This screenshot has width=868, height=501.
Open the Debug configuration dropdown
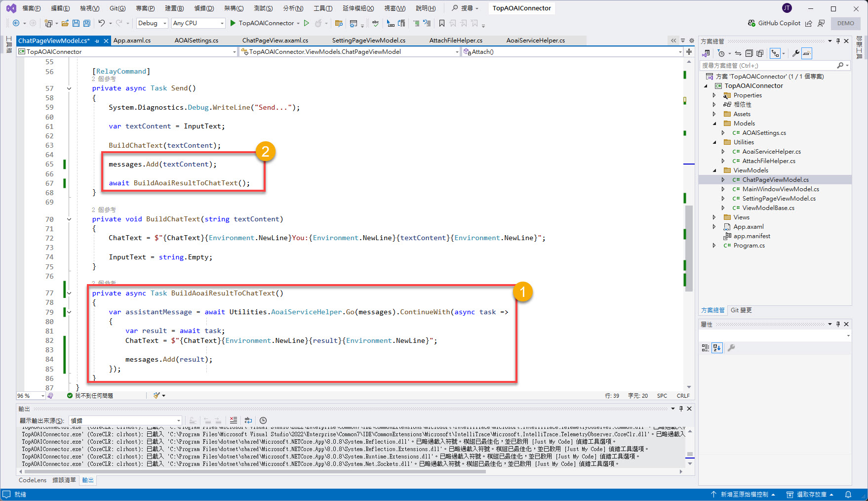(152, 23)
